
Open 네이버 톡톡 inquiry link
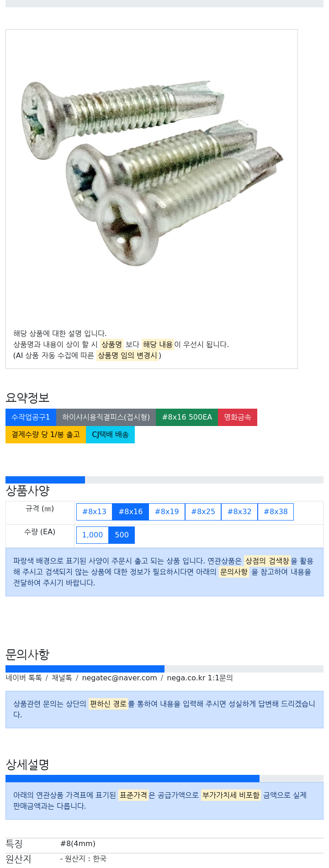[24, 678]
